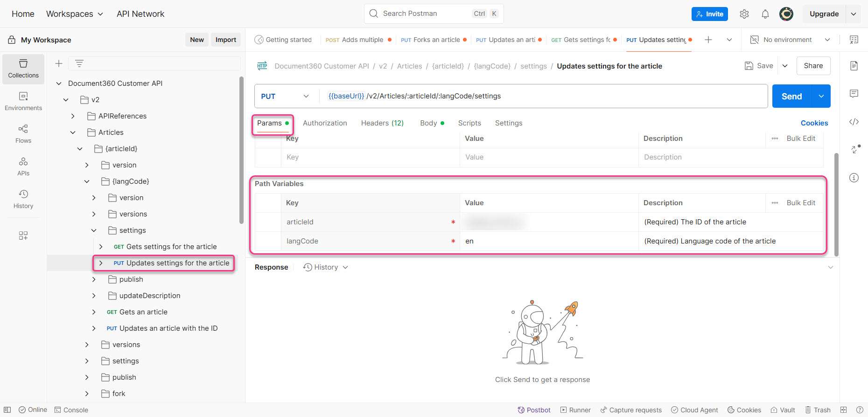The height and width of the screenshot is (417, 868).
Task: Open the Send options dropdown arrow
Action: pos(821,96)
